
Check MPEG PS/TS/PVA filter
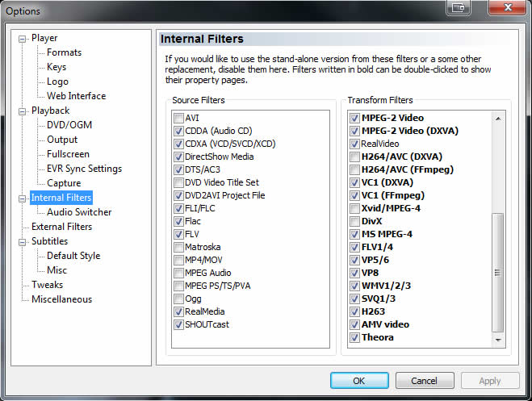click(x=178, y=286)
